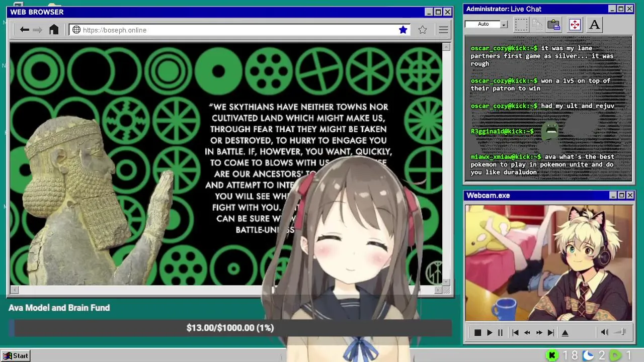This screenshot has width=644, height=362.
Task: Click the Webcam.exe video feed
Action: [548, 262]
